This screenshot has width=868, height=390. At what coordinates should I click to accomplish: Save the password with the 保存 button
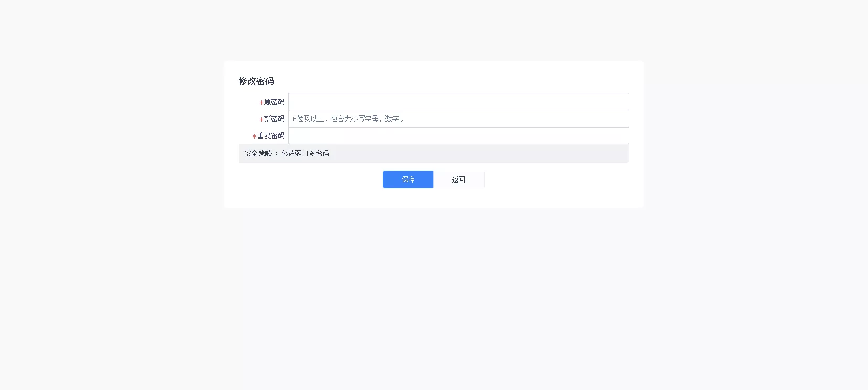[408, 180]
